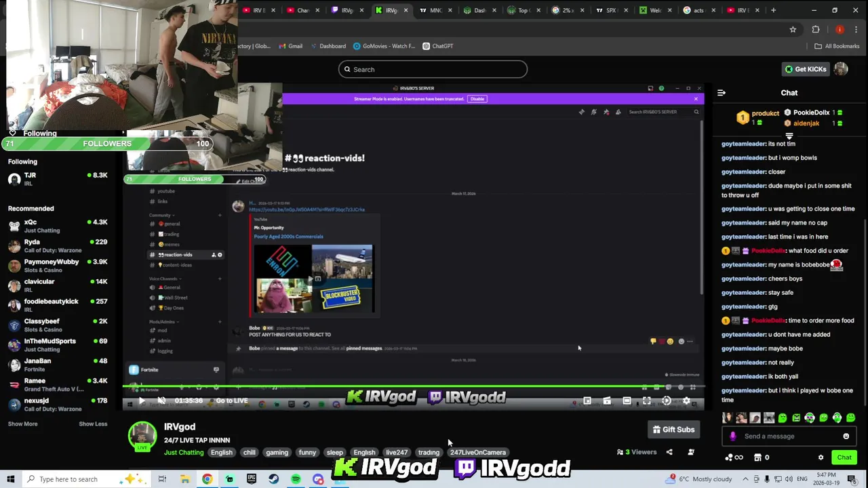Open chat settings gear
This screenshot has width=868, height=488.
tap(821, 457)
